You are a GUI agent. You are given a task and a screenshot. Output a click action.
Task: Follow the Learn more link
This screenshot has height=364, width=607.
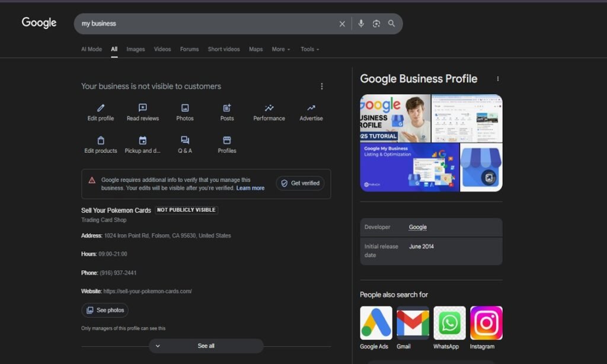click(x=250, y=188)
